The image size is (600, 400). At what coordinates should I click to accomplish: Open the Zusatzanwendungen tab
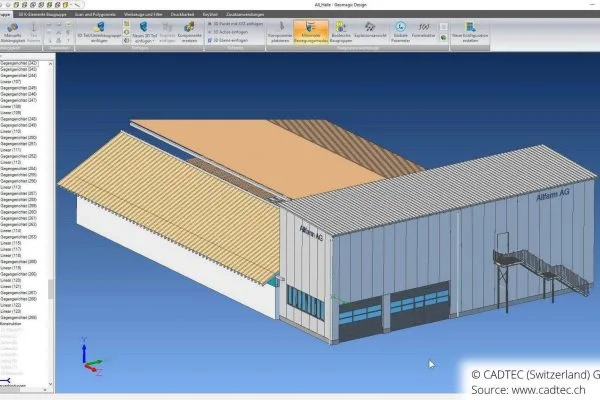tap(245, 15)
